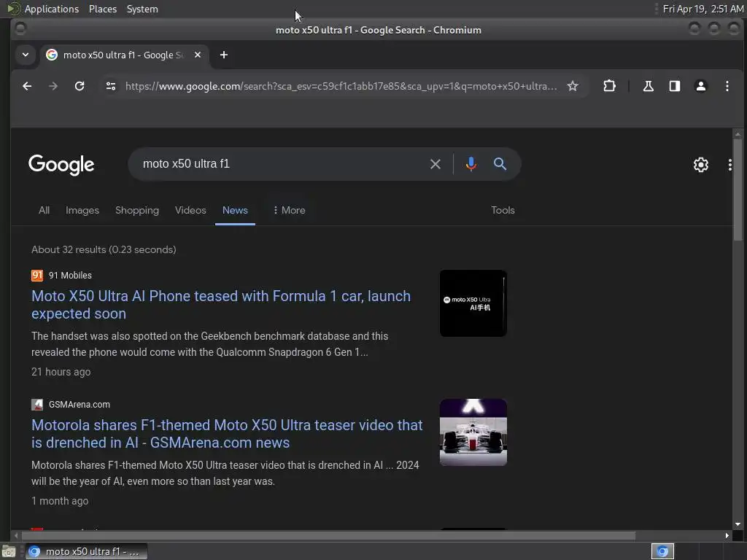This screenshot has height=560, width=747.
Task: Open the moto X50 Ultra black thumbnail
Action: [473, 303]
